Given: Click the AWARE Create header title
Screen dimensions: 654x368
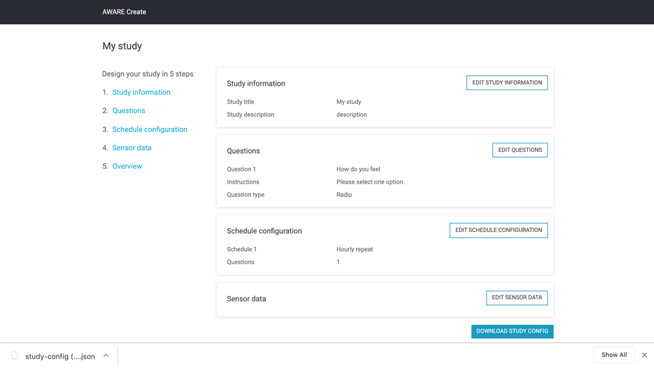Looking at the screenshot, I should pyautogui.click(x=124, y=12).
